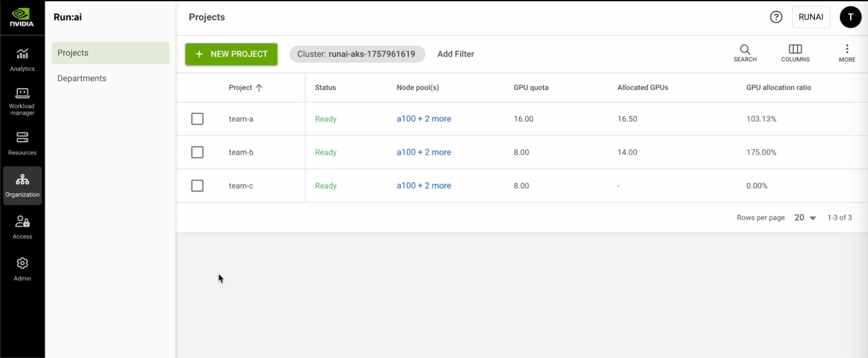This screenshot has height=358, width=868.
Task: Click the GPU quota column header
Action: pos(531,87)
